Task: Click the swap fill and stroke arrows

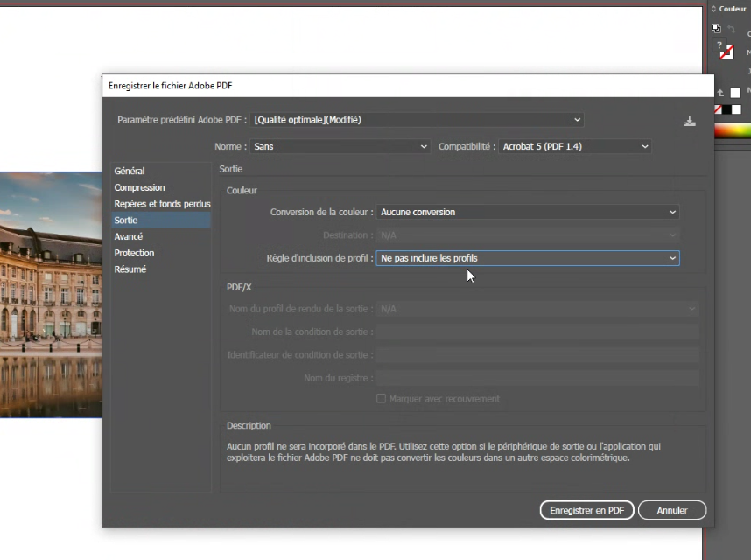Action: click(732, 28)
